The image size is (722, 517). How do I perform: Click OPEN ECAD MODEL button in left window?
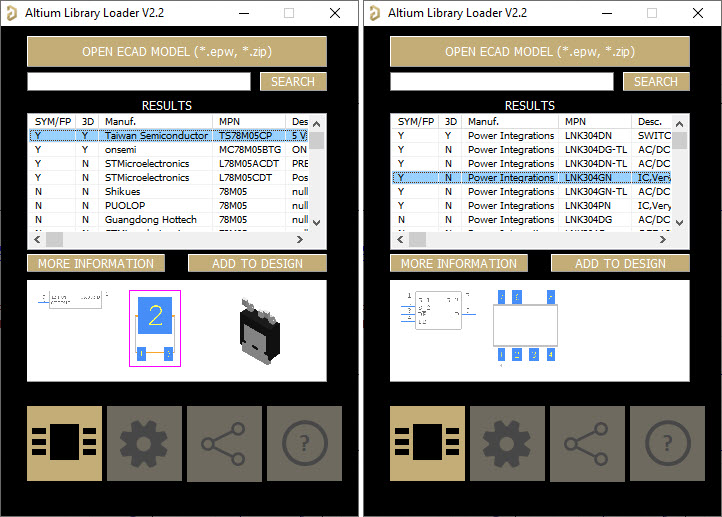pyautogui.click(x=177, y=52)
